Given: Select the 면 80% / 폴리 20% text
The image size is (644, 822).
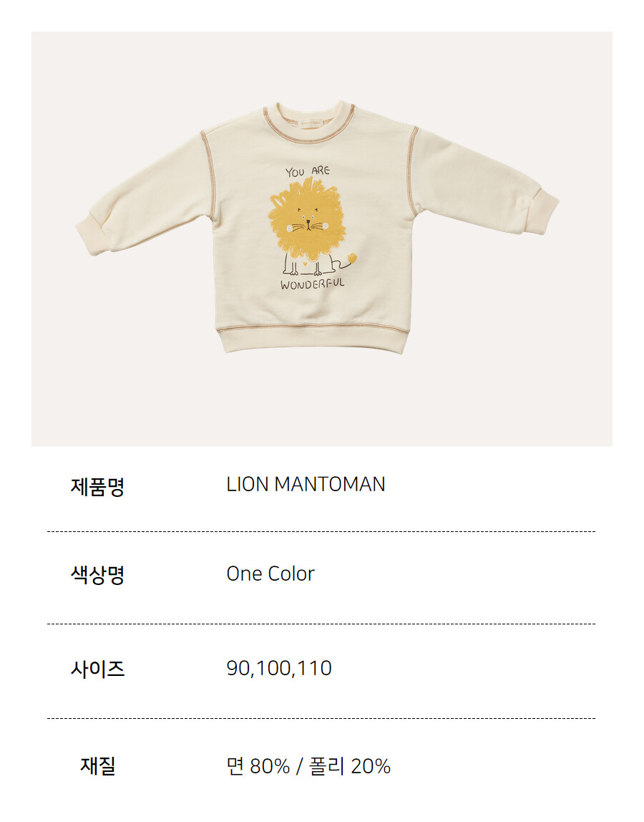Looking at the screenshot, I should [308, 766].
